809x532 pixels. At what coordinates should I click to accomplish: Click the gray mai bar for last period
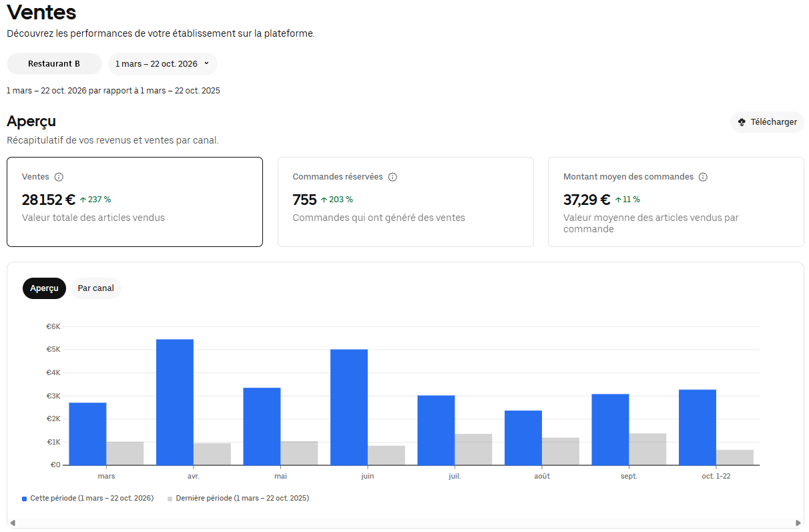(x=299, y=453)
